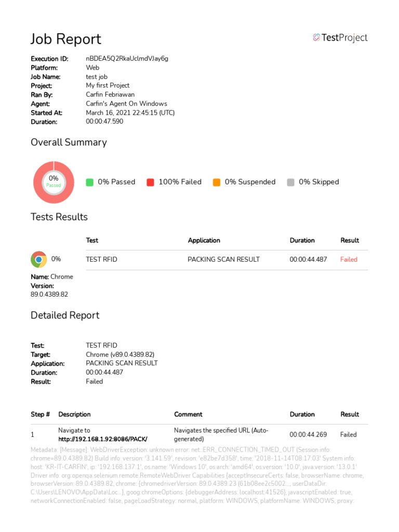The width and height of the screenshot is (399, 532).
Task: Select execution ID nBDEA5Q2RkaUclmdVJay6g
Action: point(127,58)
